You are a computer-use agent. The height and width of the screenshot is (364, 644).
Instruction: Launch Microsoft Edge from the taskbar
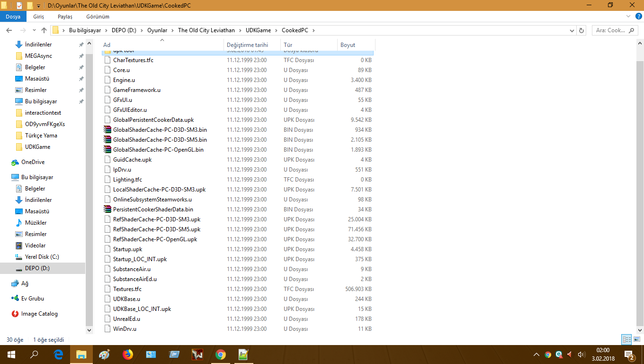[58, 355]
